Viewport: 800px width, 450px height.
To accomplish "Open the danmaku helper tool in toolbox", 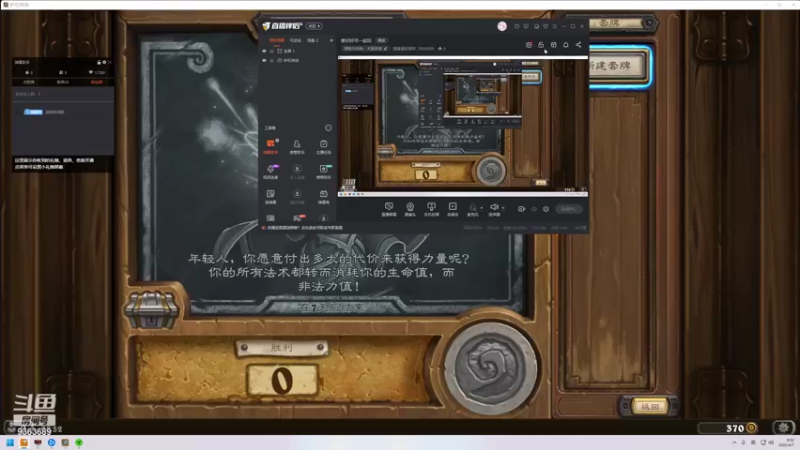I will pyautogui.click(x=270, y=146).
